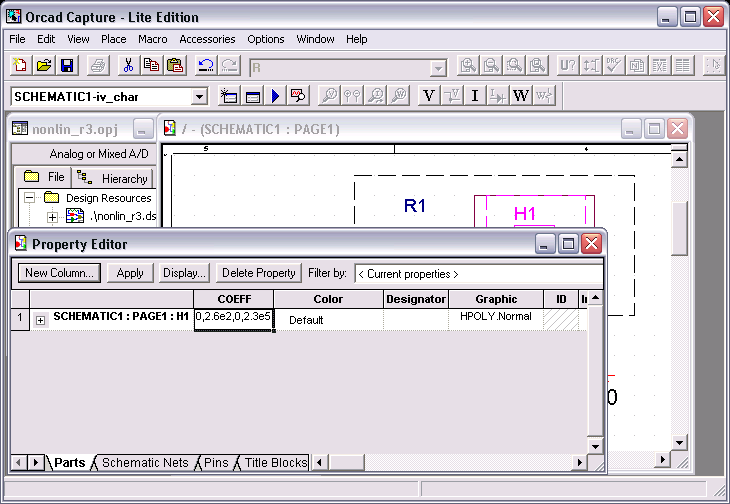Switch to Title Blocks tab
Screen dimensions: 730x504
coord(276,463)
